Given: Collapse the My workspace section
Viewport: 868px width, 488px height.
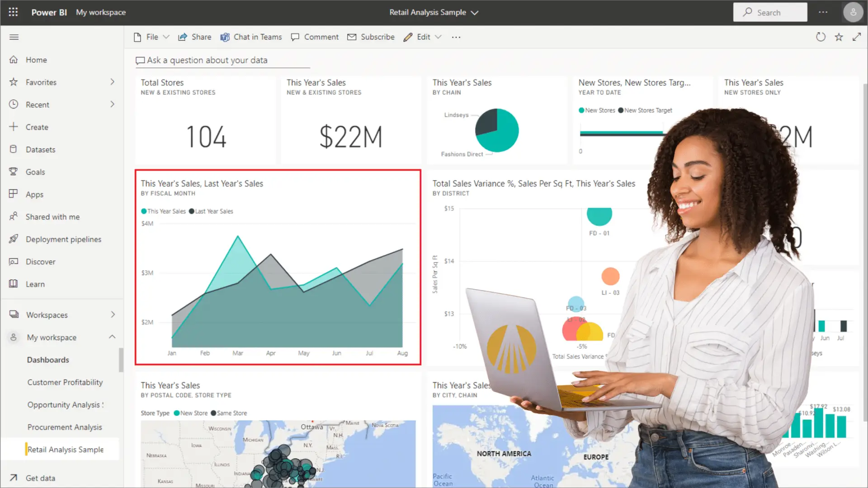Looking at the screenshot, I should tap(112, 337).
